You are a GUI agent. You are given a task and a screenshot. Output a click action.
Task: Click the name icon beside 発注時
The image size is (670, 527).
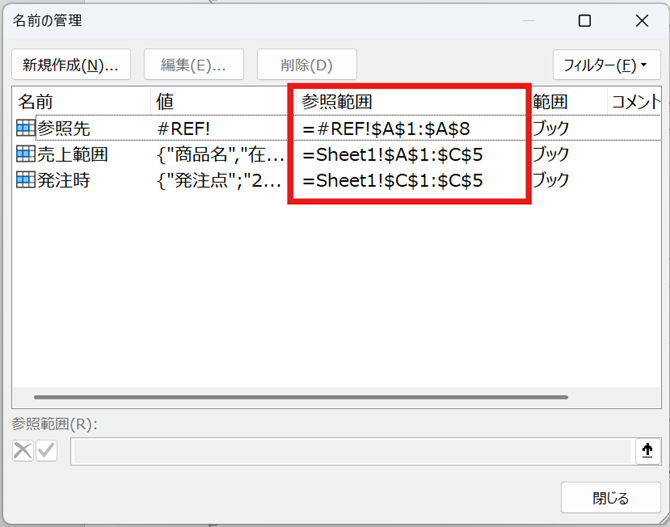[x=26, y=180]
